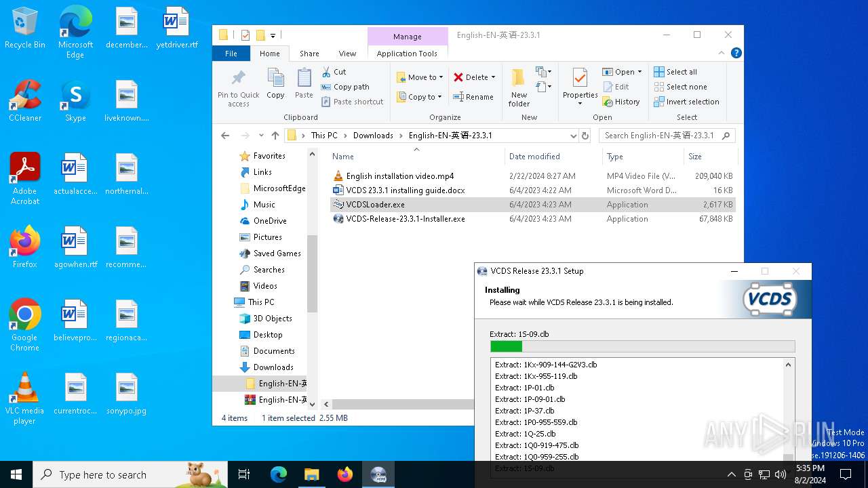
Task: Sort by Type column header
Action: click(643, 157)
